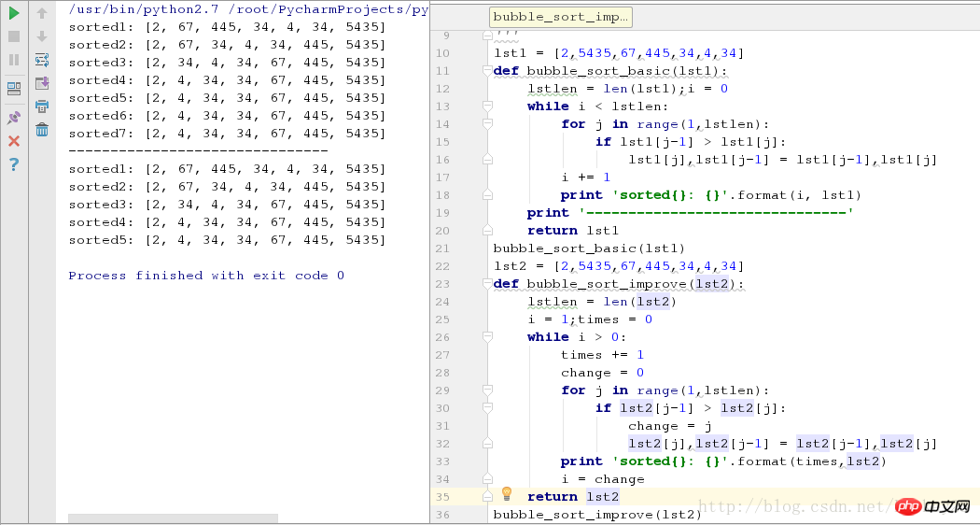Click 'bubble_sort_basic(lst1)' call on line 21
Image resolution: width=980 pixels, height=525 pixels.
[x=589, y=248]
